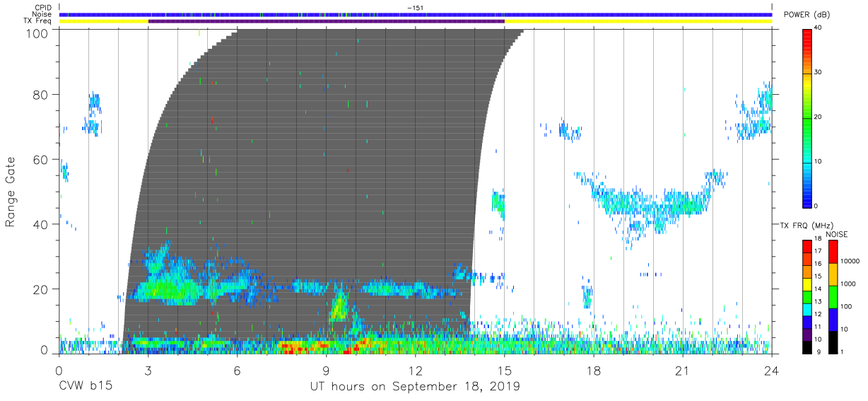Screen dimensions: 868x401
Task: Click the 'CVW b15' radar label
Action: pos(85,387)
